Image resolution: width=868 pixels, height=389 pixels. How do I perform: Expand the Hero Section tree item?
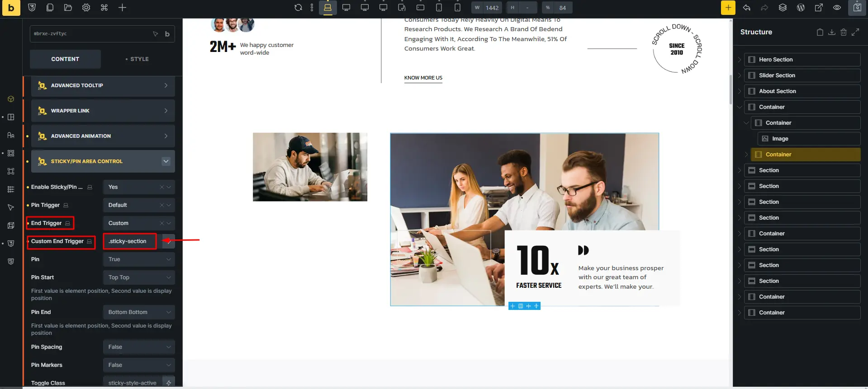pos(740,60)
